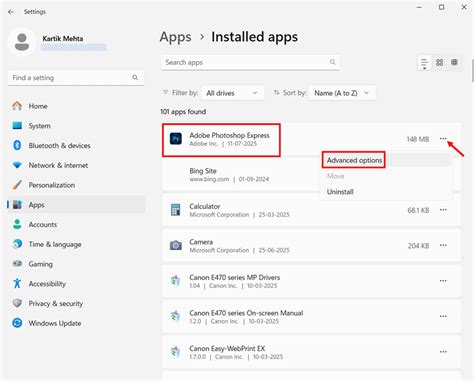The width and height of the screenshot is (474, 381).
Task: Switch to list view layout
Action: [x=424, y=63]
